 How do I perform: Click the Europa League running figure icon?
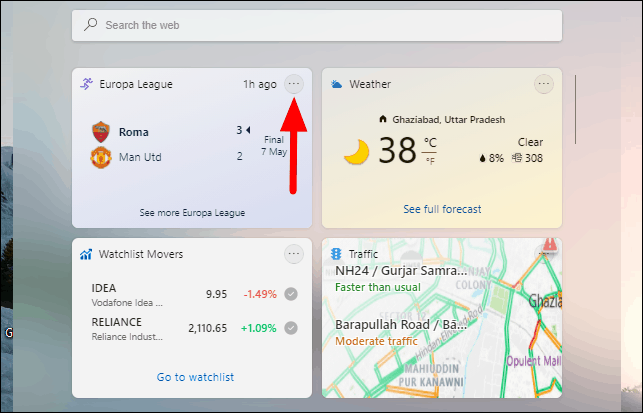(86, 84)
